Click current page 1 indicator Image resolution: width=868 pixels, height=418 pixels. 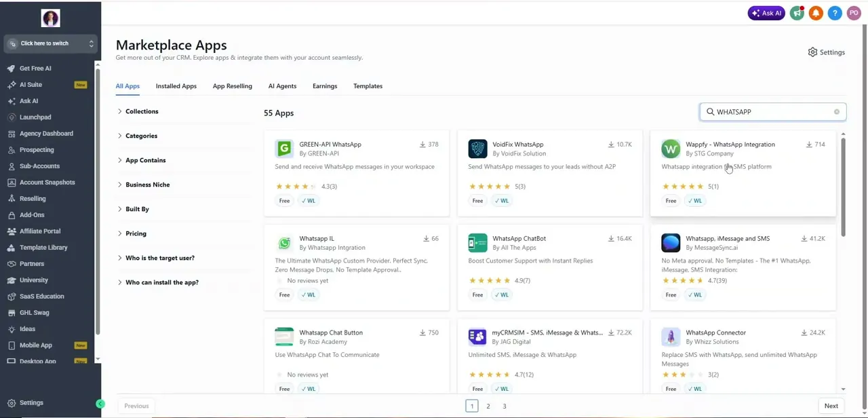(x=472, y=406)
